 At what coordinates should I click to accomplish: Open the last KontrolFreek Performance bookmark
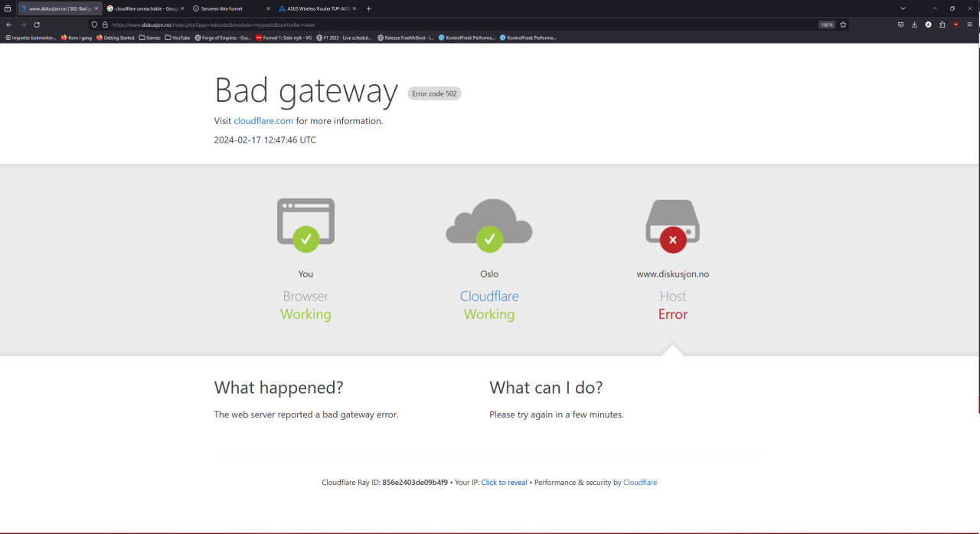pyautogui.click(x=528, y=38)
